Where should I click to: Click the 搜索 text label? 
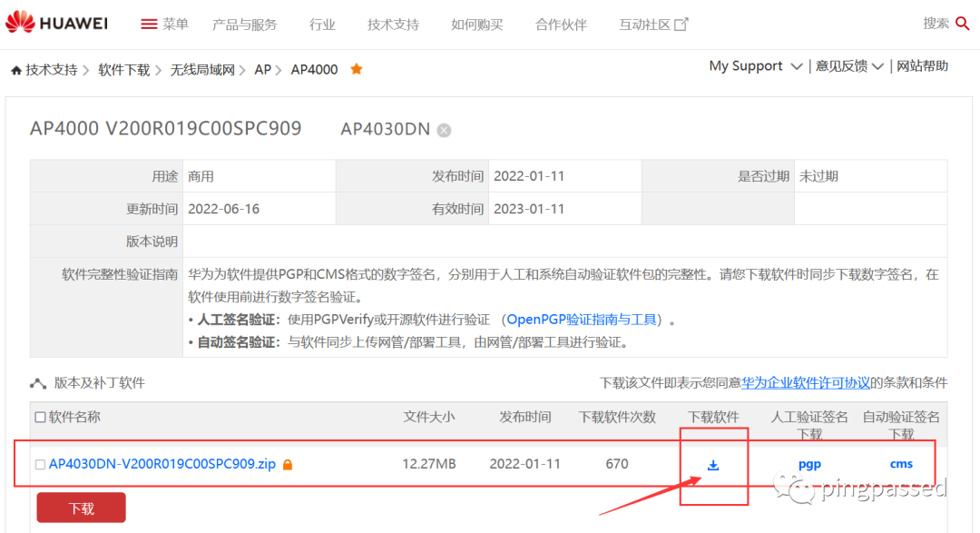coord(936,24)
